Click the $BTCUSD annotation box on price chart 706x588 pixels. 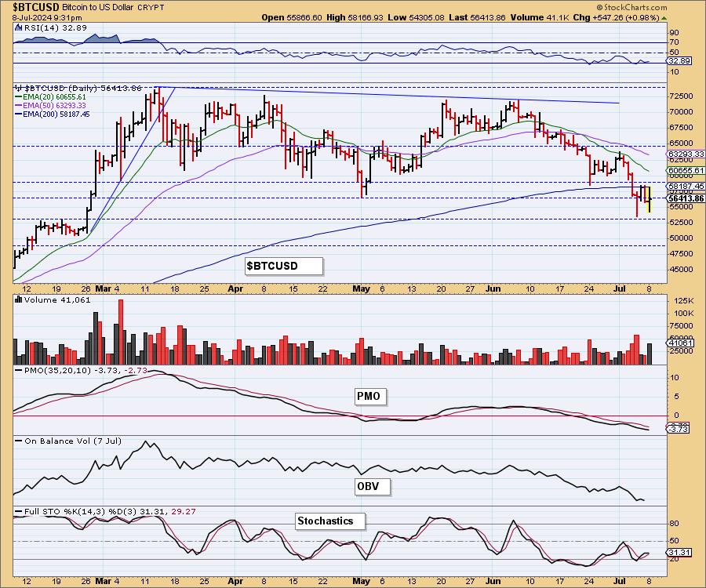pyautogui.click(x=284, y=266)
